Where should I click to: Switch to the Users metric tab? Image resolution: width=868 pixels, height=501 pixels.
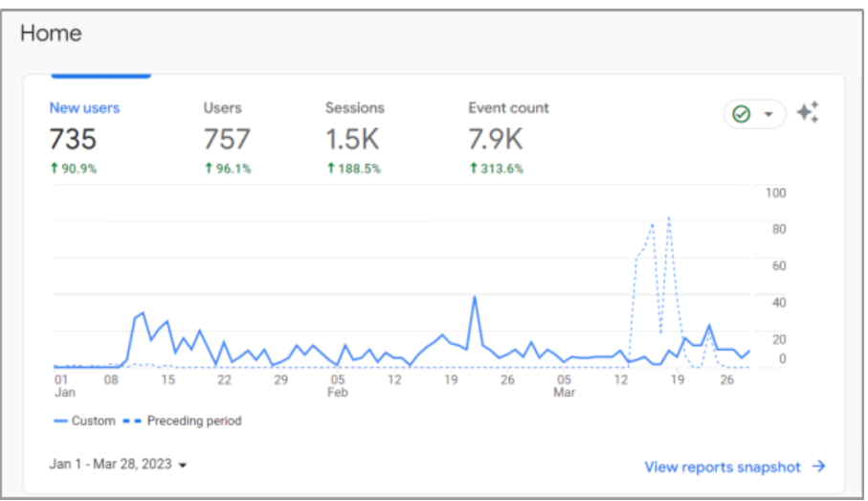click(222, 108)
